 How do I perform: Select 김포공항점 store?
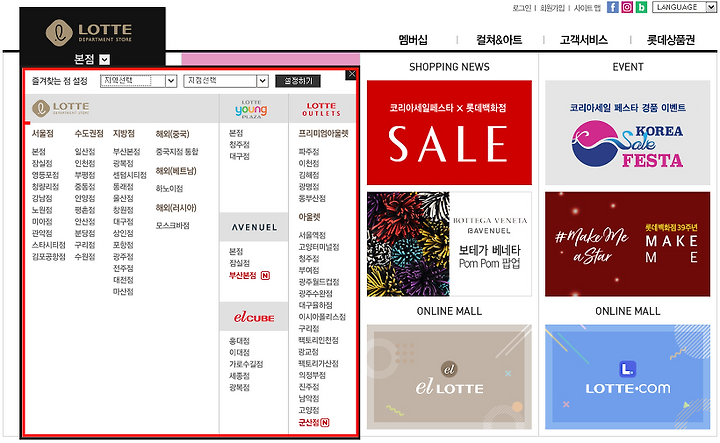[x=49, y=257]
